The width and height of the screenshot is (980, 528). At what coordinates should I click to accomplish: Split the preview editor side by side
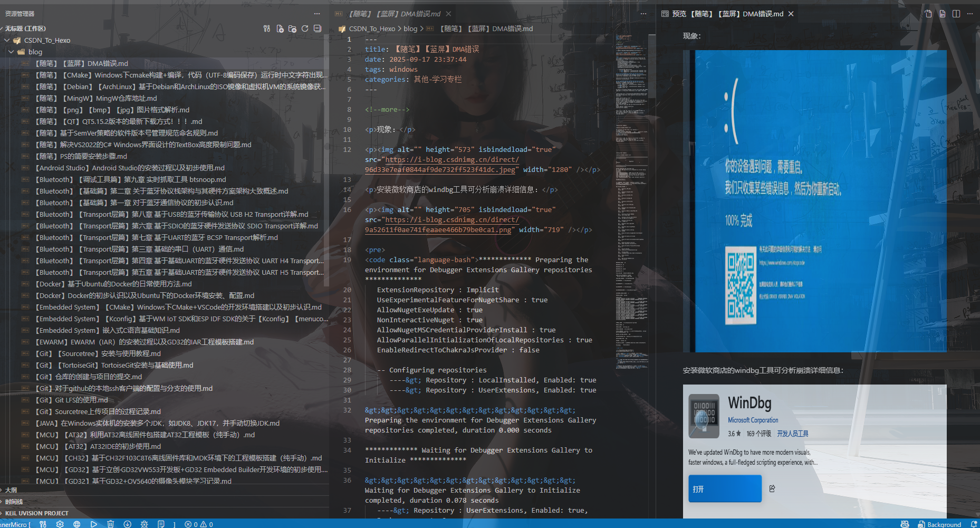pos(956,14)
